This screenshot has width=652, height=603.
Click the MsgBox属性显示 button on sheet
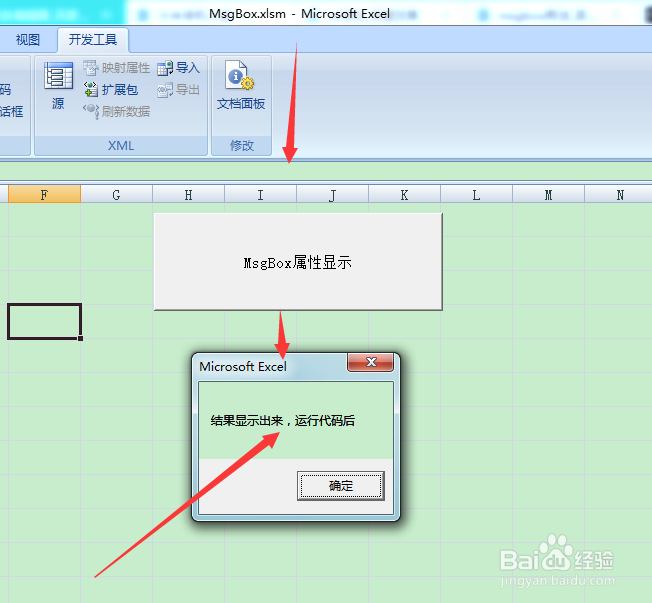pyautogui.click(x=298, y=262)
